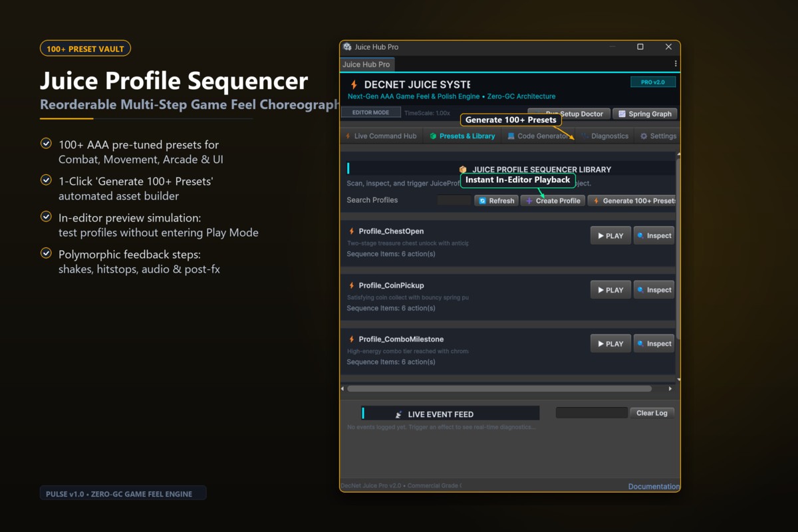Click the Profile_CoinPickup name text
Image resolution: width=798 pixels, height=532 pixels.
click(x=391, y=285)
